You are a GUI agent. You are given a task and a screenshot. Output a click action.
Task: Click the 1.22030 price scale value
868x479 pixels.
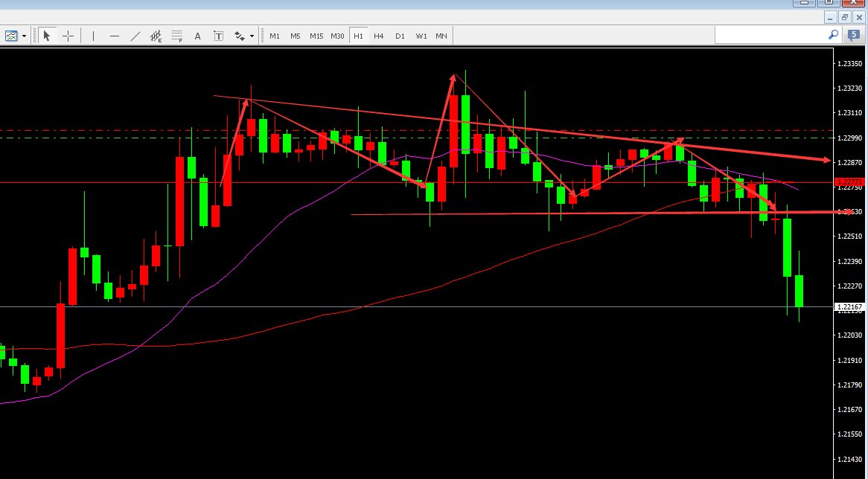click(849, 335)
